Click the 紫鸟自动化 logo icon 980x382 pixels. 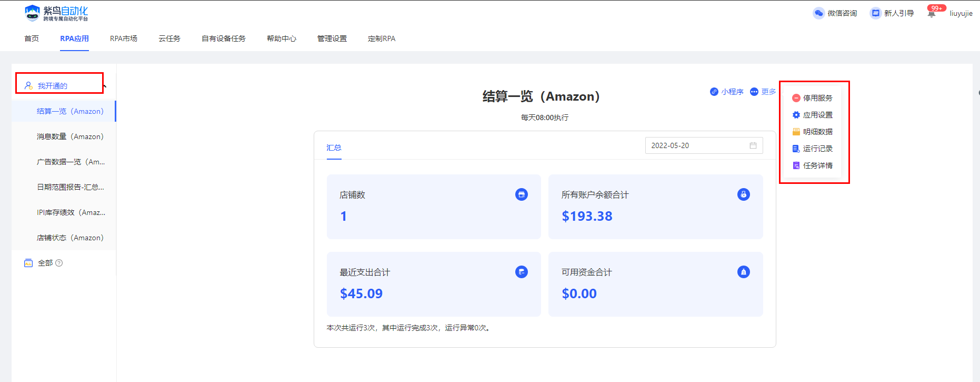[33, 13]
